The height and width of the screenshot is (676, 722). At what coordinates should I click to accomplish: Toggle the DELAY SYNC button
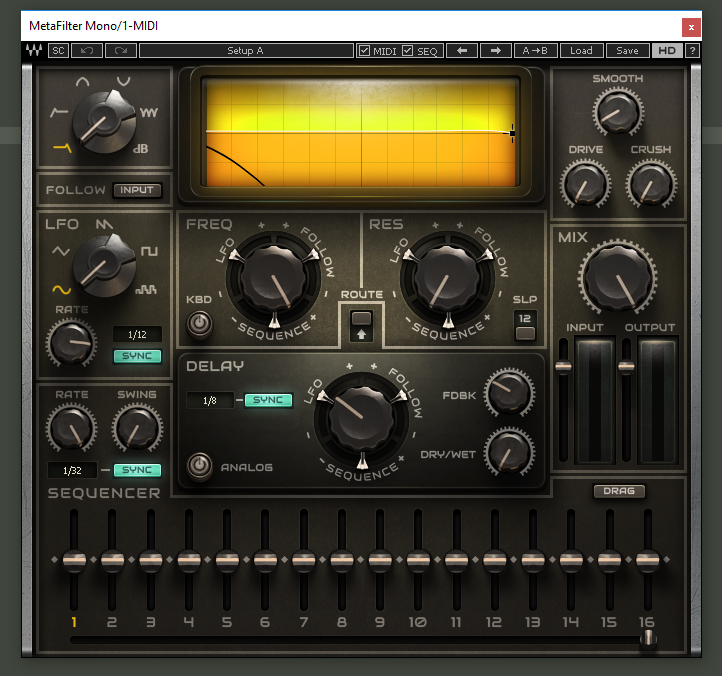point(268,400)
